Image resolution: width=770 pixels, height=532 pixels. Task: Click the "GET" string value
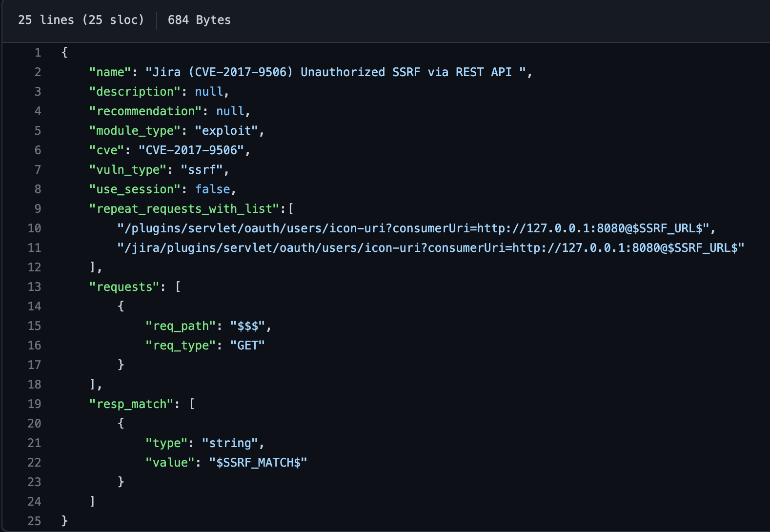248,346
